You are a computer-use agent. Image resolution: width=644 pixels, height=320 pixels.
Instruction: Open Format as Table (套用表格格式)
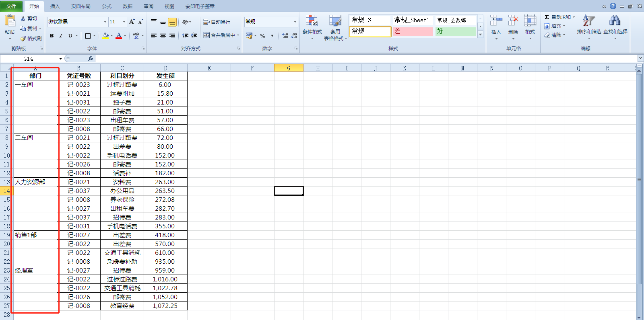(x=335, y=27)
